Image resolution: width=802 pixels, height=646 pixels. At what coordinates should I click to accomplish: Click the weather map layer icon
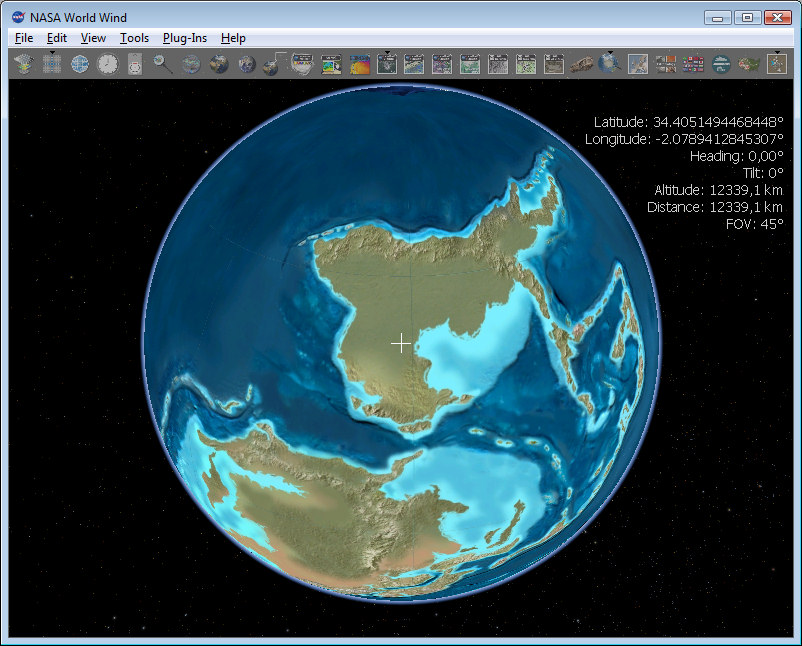331,64
